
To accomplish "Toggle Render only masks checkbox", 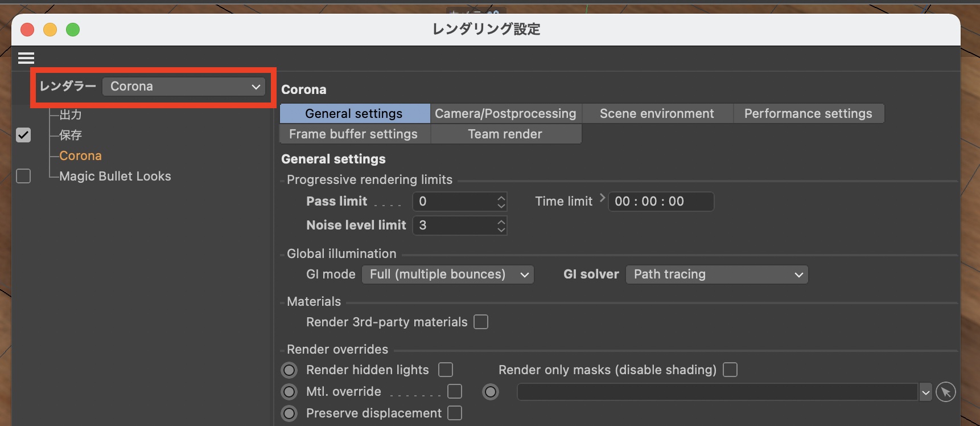I will point(730,370).
